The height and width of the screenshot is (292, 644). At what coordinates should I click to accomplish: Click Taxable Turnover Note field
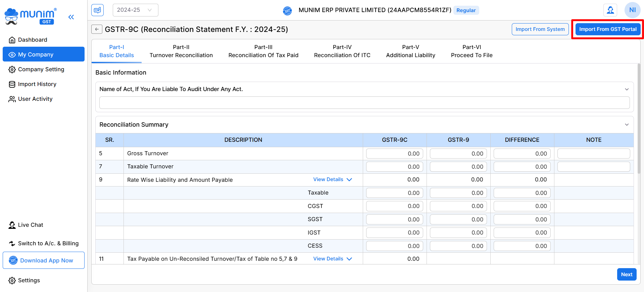click(594, 167)
